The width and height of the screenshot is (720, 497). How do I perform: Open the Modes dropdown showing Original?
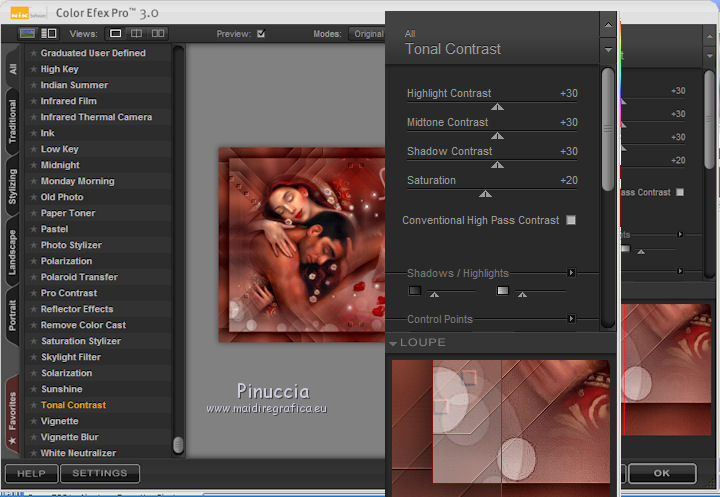[x=367, y=34]
